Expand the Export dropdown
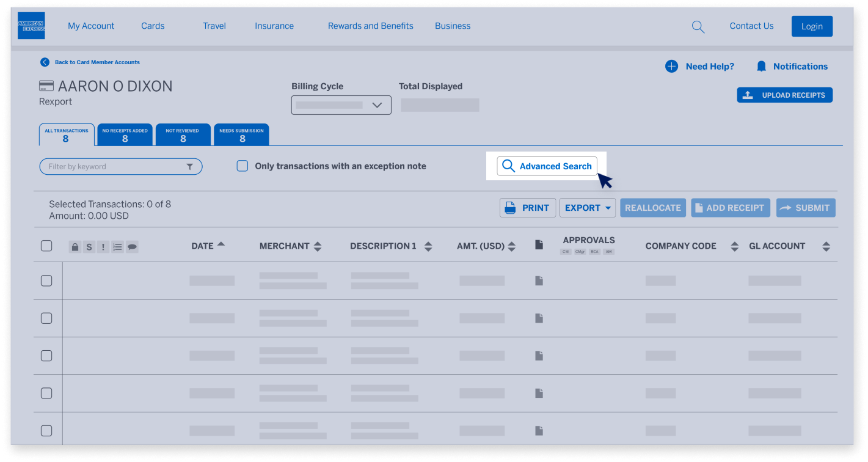This screenshot has height=462, width=868. (587, 208)
